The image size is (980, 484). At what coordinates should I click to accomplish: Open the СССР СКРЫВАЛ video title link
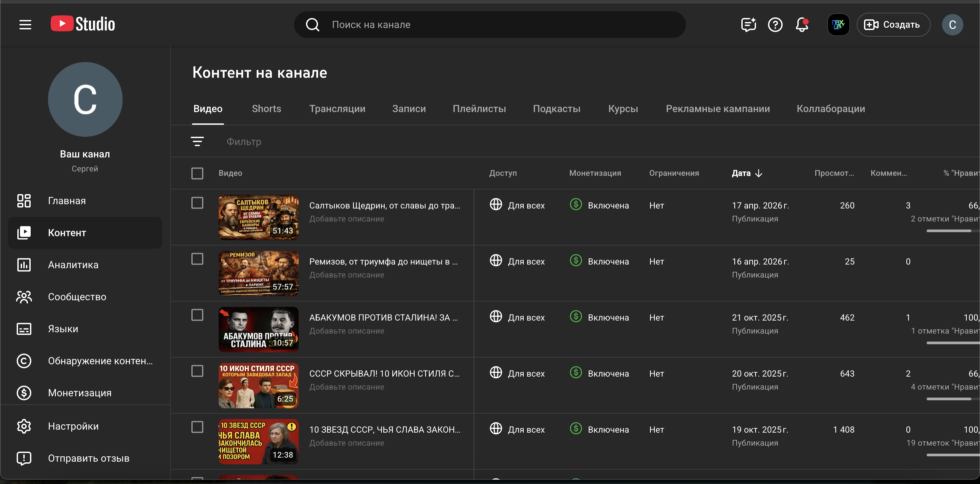(x=384, y=374)
